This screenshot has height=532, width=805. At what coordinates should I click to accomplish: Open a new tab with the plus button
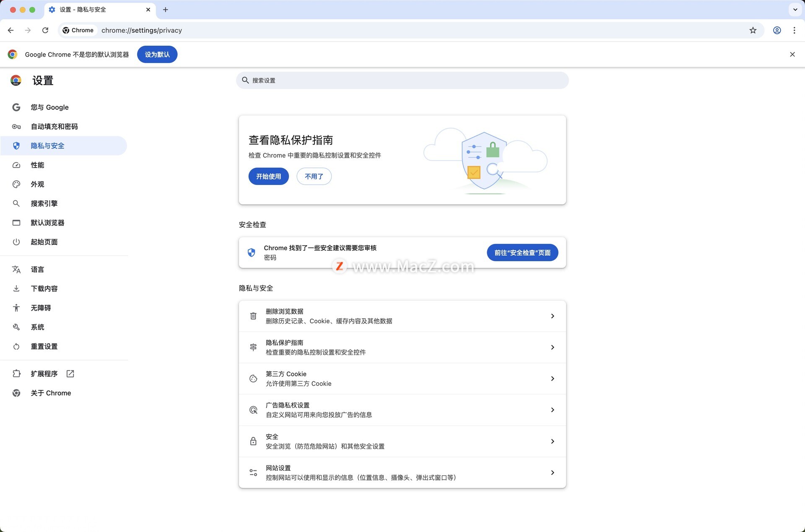point(166,10)
